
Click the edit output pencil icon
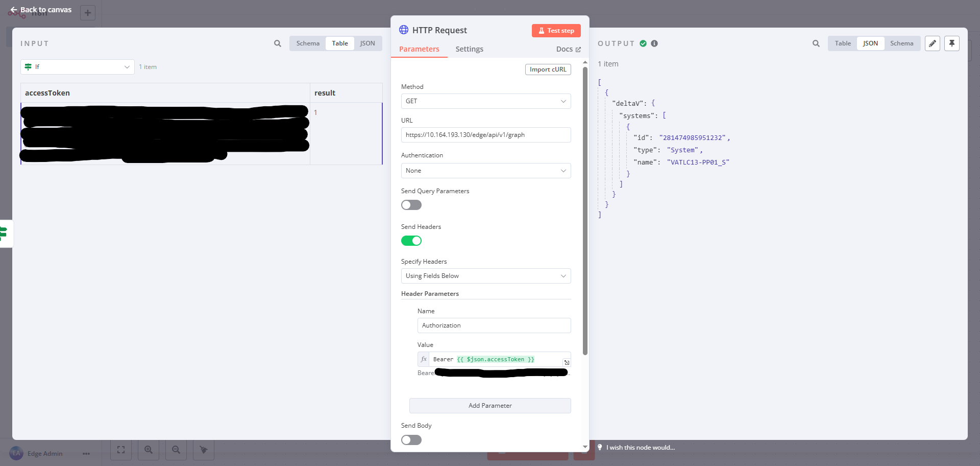[x=932, y=43]
